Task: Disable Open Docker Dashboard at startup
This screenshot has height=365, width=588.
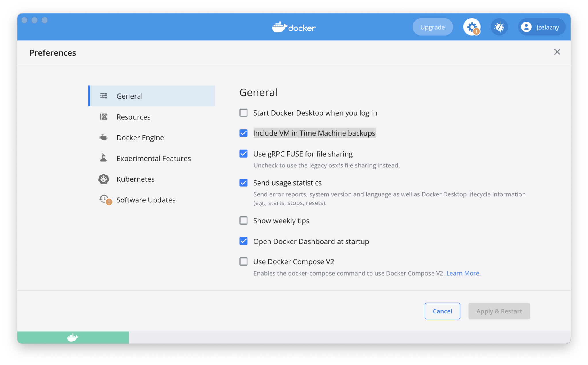Action: [x=243, y=241]
